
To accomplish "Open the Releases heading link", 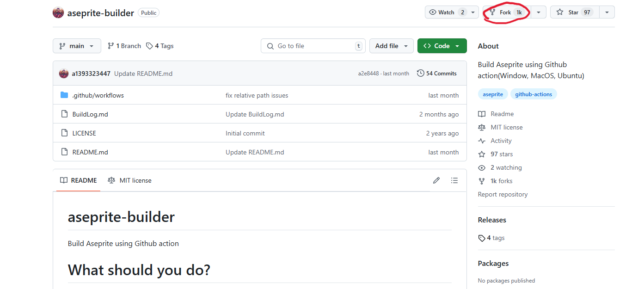I will [492, 220].
